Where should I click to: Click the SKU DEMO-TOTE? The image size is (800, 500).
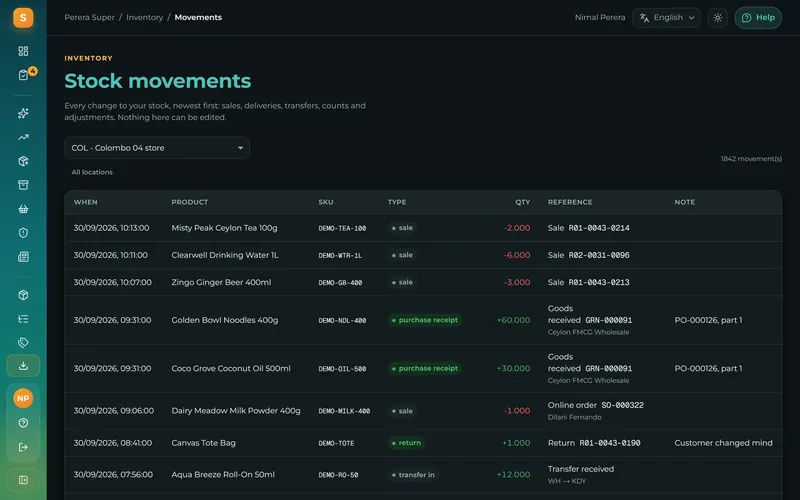point(336,443)
